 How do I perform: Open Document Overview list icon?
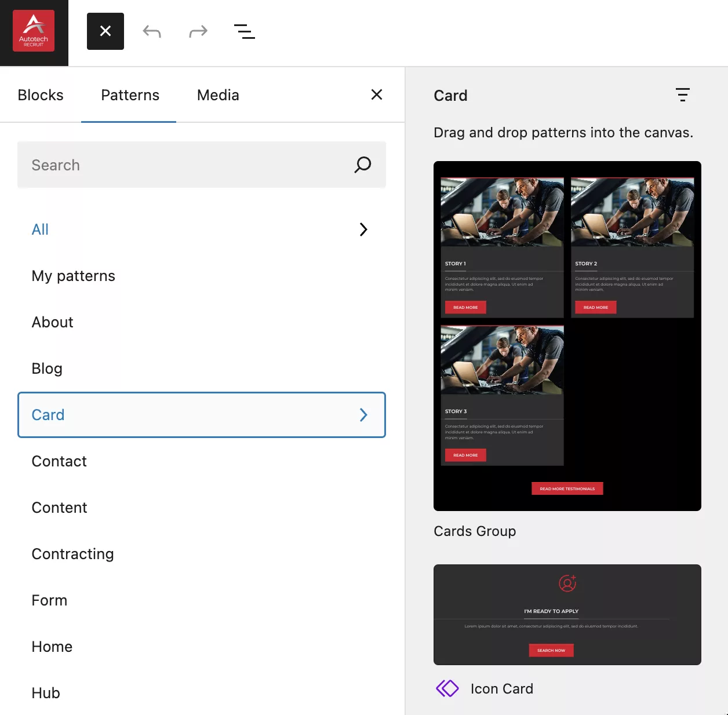tap(244, 31)
